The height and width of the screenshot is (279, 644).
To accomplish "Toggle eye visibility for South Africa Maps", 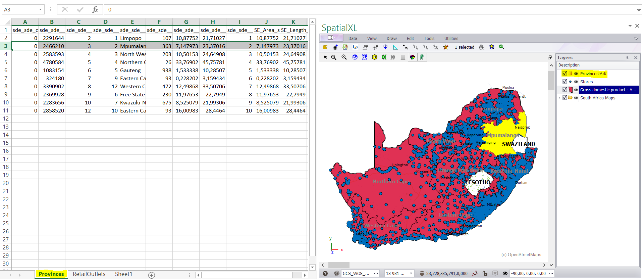I will click(x=576, y=98).
